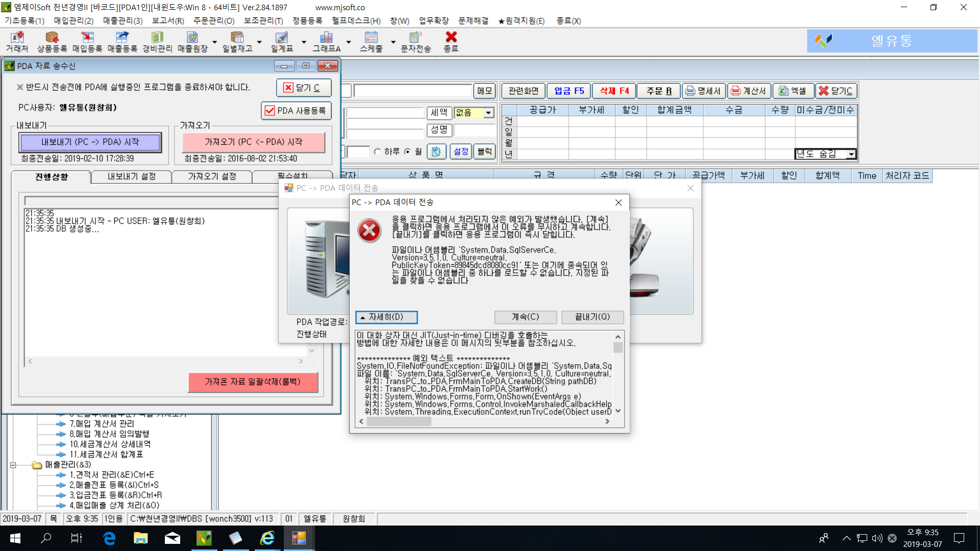This screenshot has width=980, height=551.
Task: Open taskbar search magnifier
Action: (46, 538)
